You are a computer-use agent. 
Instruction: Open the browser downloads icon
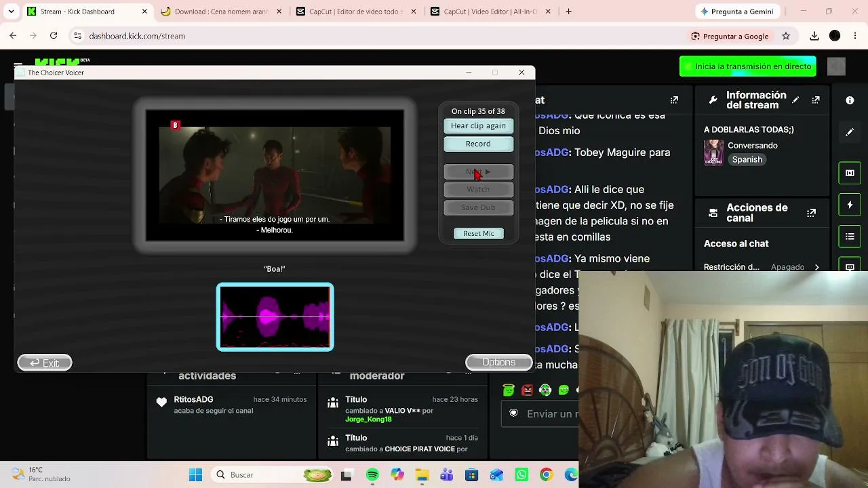tap(814, 36)
